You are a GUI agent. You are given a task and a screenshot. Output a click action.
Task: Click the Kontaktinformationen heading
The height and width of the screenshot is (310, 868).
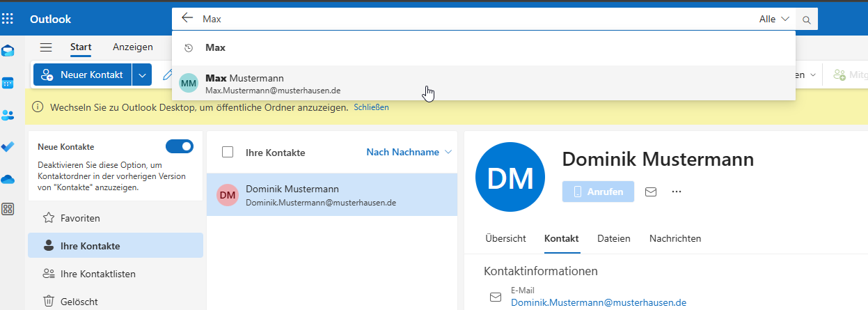pyautogui.click(x=541, y=271)
